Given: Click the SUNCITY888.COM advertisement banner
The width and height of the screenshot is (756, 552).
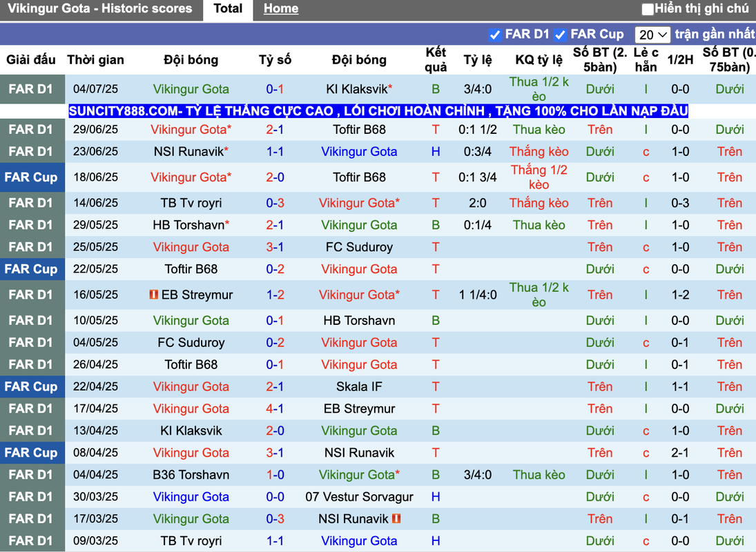Looking at the screenshot, I should pyautogui.click(x=378, y=111).
